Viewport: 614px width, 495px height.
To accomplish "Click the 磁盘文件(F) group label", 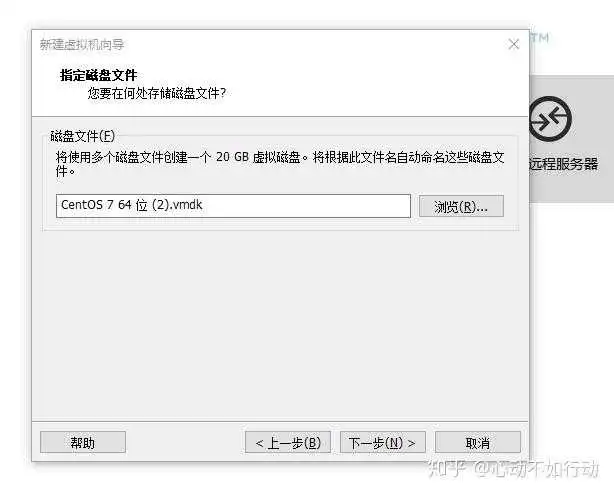I will pyautogui.click(x=83, y=136).
